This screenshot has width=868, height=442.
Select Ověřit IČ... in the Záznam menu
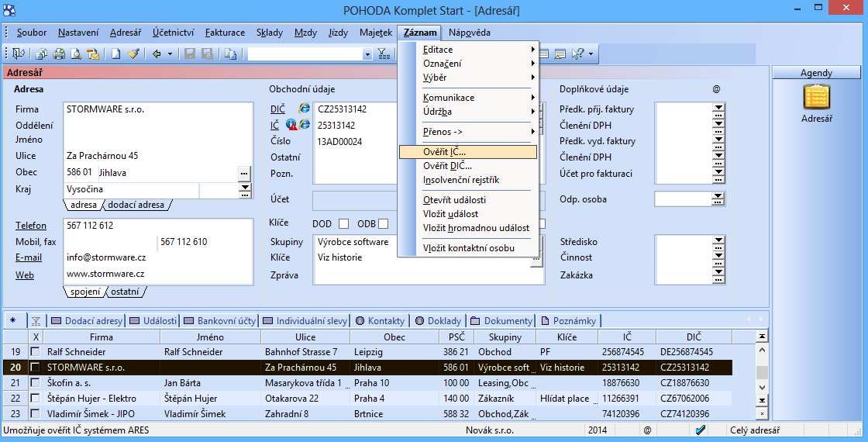point(468,151)
